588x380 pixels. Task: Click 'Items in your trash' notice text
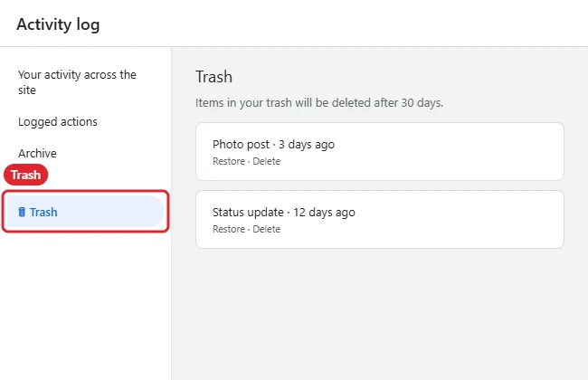319,103
